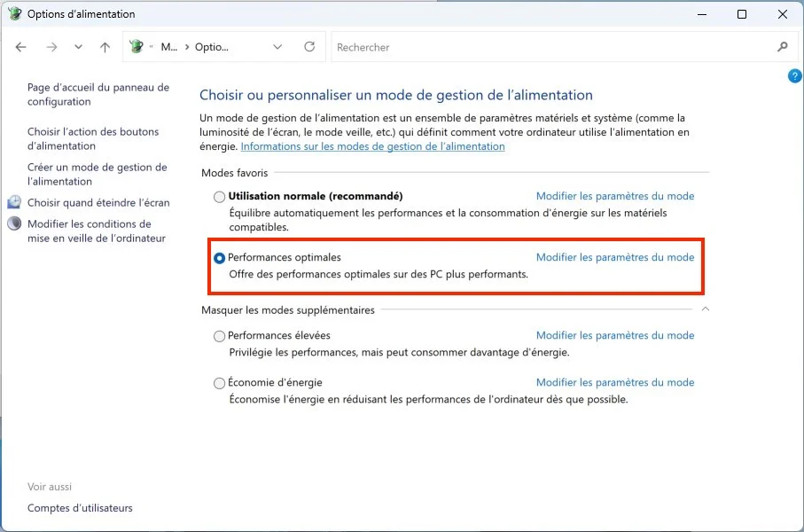This screenshot has width=804, height=532.
Task: Select Performances élevées radio button
Action: pos(219,336)
